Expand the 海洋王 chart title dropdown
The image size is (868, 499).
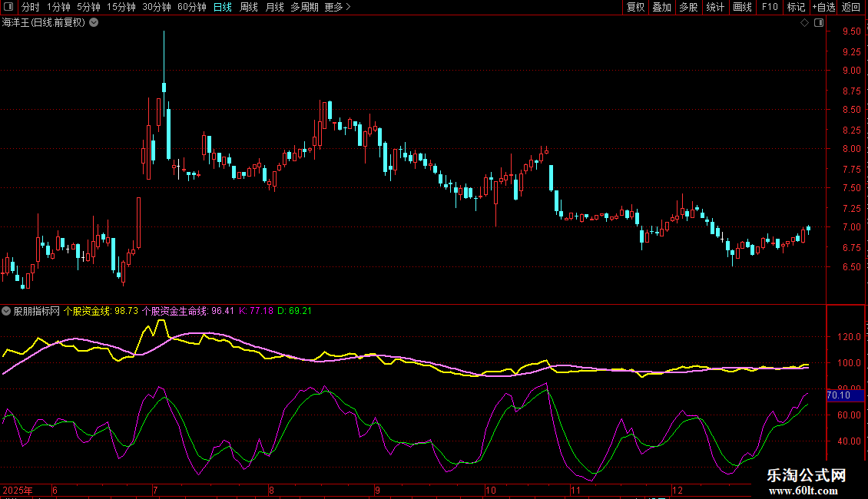[x=94, y=22]
